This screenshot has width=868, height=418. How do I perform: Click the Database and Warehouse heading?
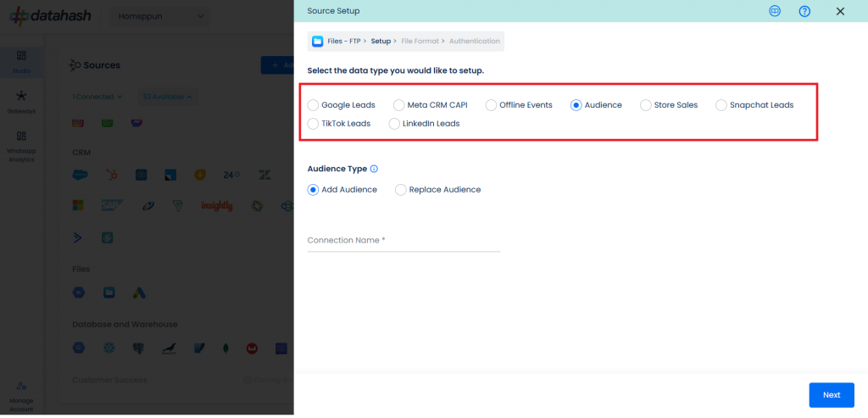[125, 324]
